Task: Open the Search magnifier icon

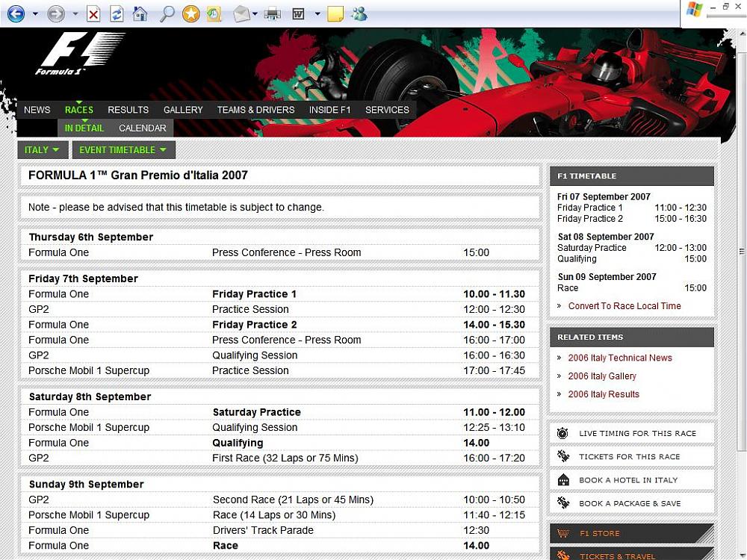Action: (x=167, y=13)
